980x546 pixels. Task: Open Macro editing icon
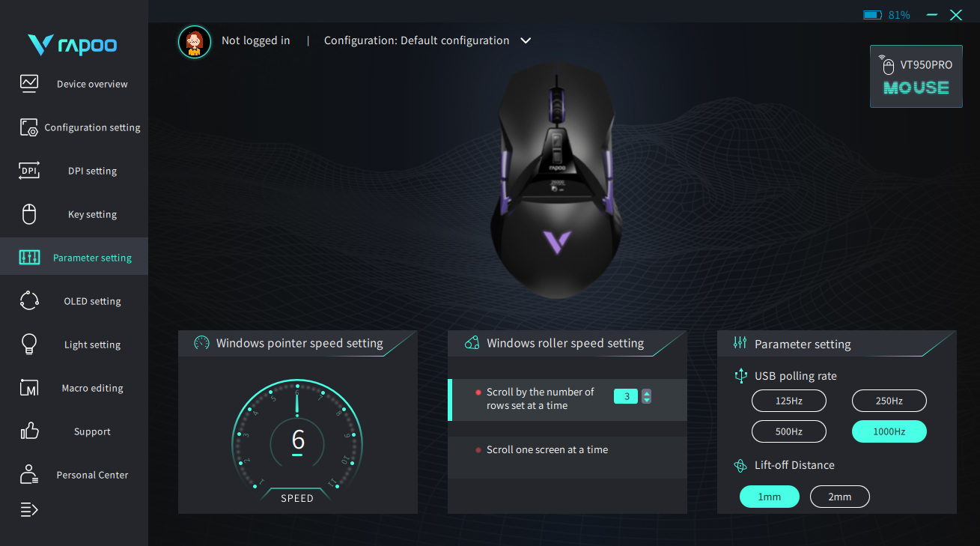coord(29,388)
